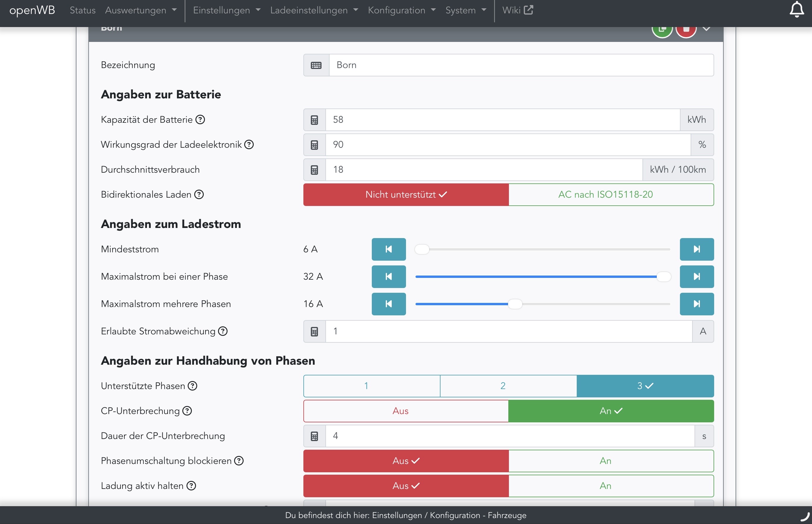Jump Maximalstrom bei einer Phase to maximum
812x524 pixels.
(x=696, y=277)
